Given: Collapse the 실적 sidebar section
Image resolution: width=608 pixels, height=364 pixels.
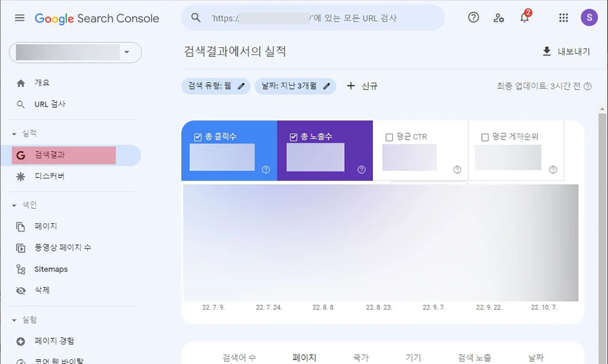Looking at the screenshot, I should (14, 134).
